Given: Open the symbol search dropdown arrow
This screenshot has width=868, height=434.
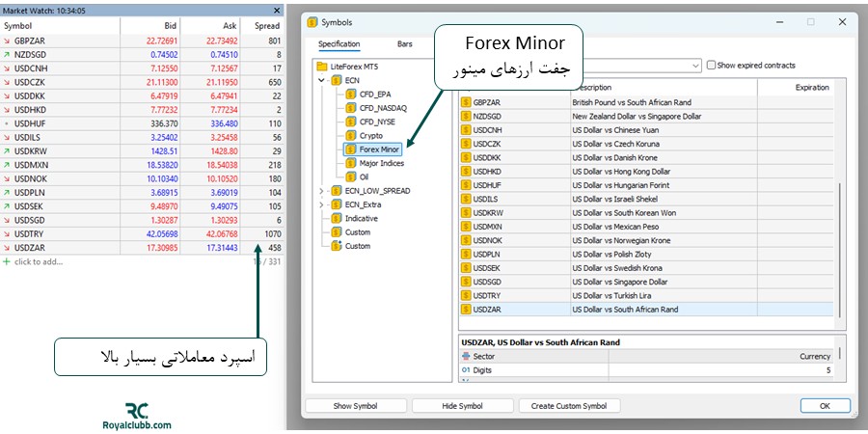Looking at the screenshot, I should [693, 66].
